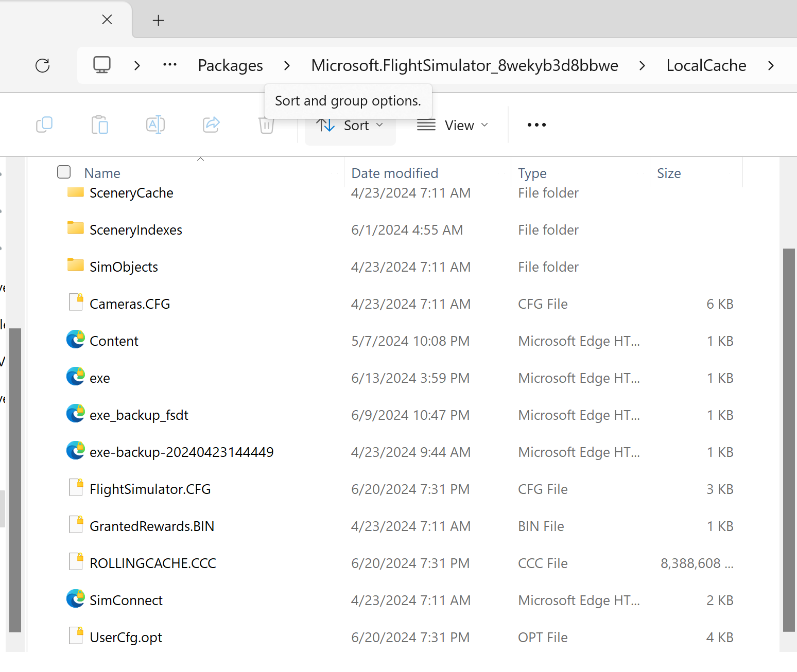Open the SimObjects folder
The width and height of the screenshot is (797, 672).
coord(124,267)
